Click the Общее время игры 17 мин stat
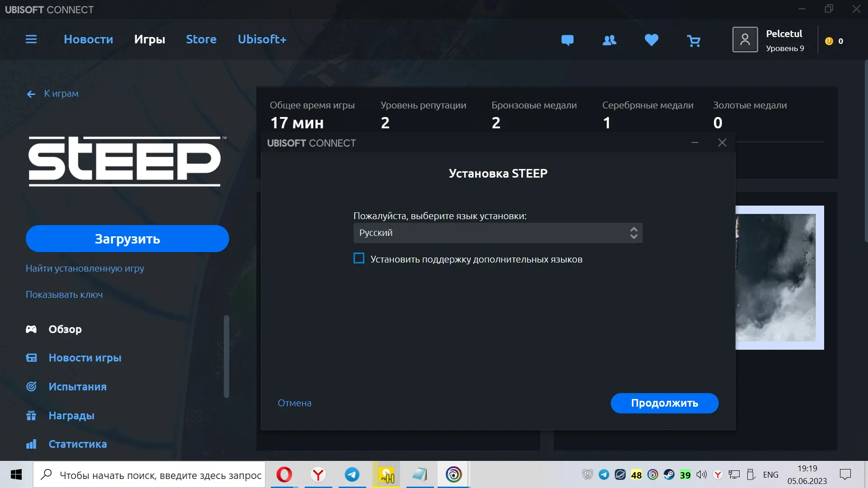Image resolution: width=868 pixels, height=488 pixels. click(312, 115)
